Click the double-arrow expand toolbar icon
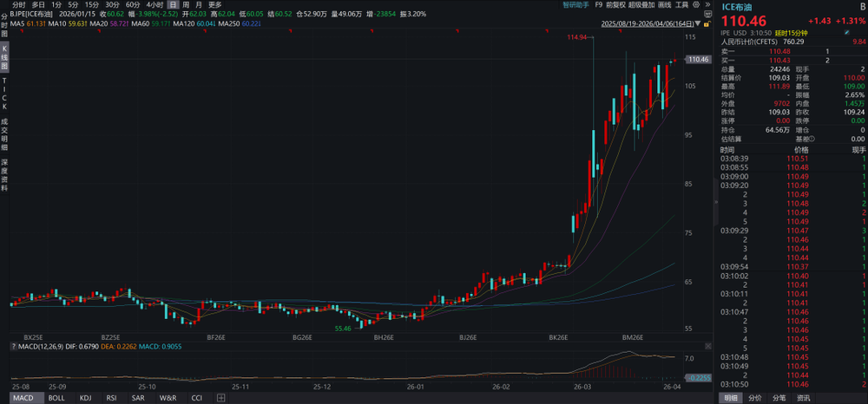This screenshot has height=404, width=868. pos(708,4)
